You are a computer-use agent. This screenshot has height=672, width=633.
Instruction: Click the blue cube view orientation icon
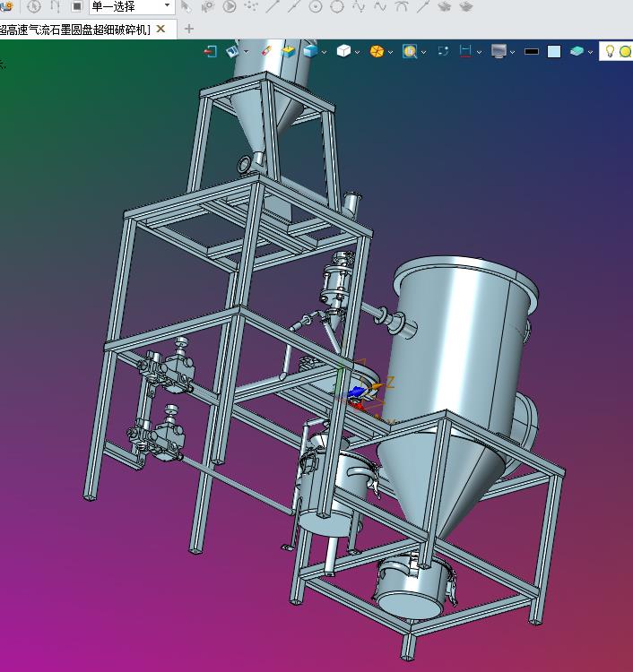click(310, 51)
